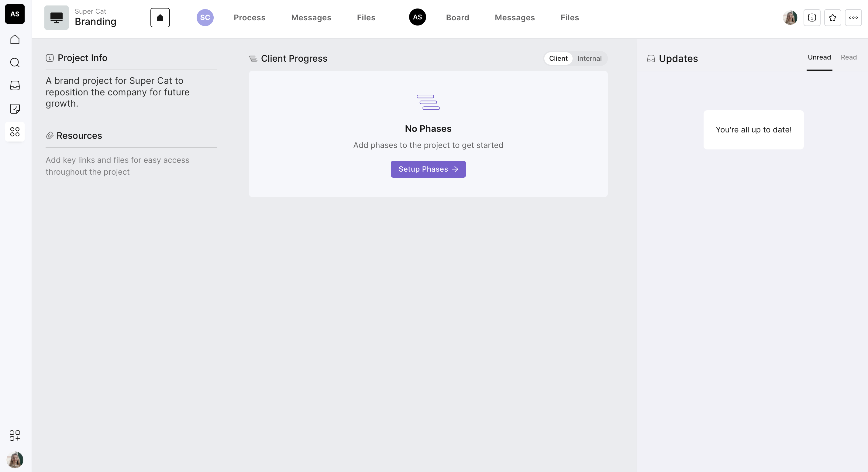The image size is (868, 472).
Task: Open the Home icon in left sidebar
Action: pos(15,39)
